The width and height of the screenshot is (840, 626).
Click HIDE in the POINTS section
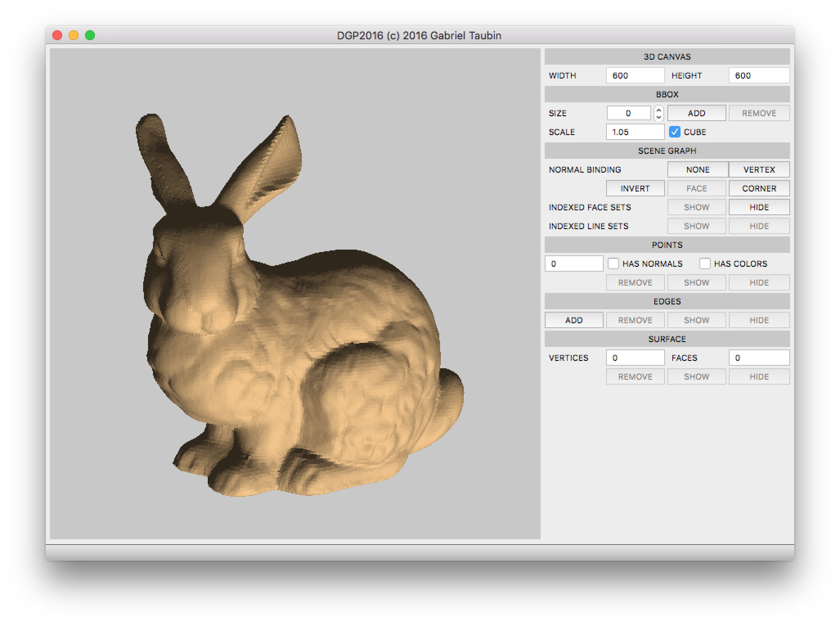pos(759,282)
